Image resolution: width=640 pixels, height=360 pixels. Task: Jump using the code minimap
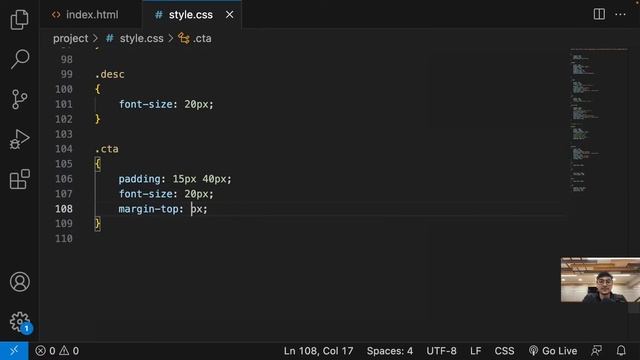(x=598, y=120)
